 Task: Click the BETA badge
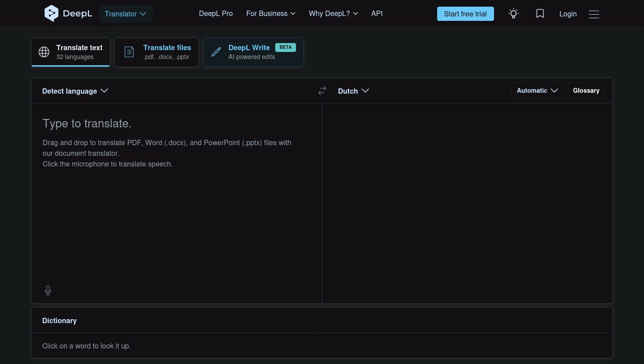pos(285,47)
